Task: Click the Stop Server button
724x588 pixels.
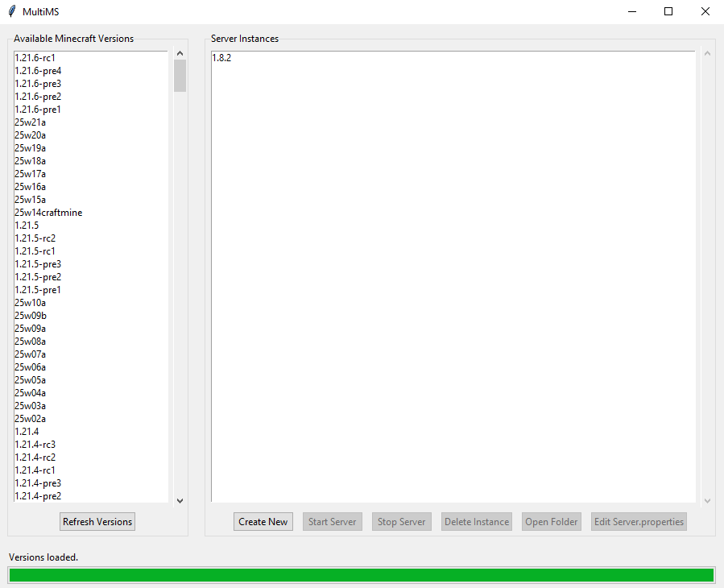Action: (x=402, y=521)
